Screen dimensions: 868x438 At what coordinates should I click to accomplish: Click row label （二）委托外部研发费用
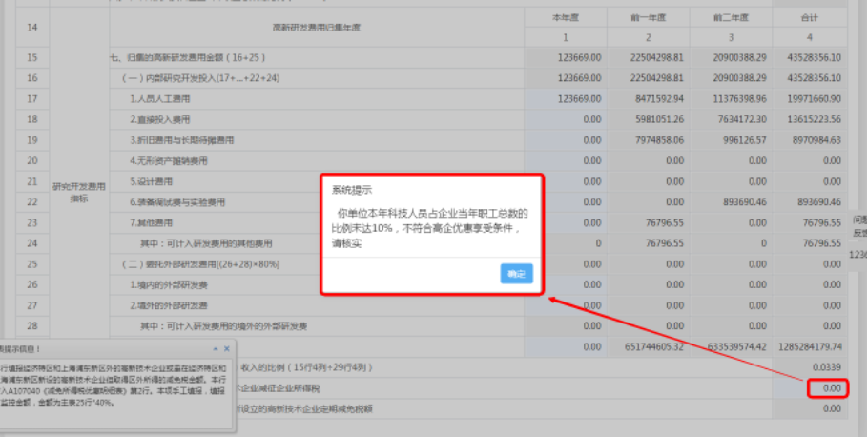200,264
